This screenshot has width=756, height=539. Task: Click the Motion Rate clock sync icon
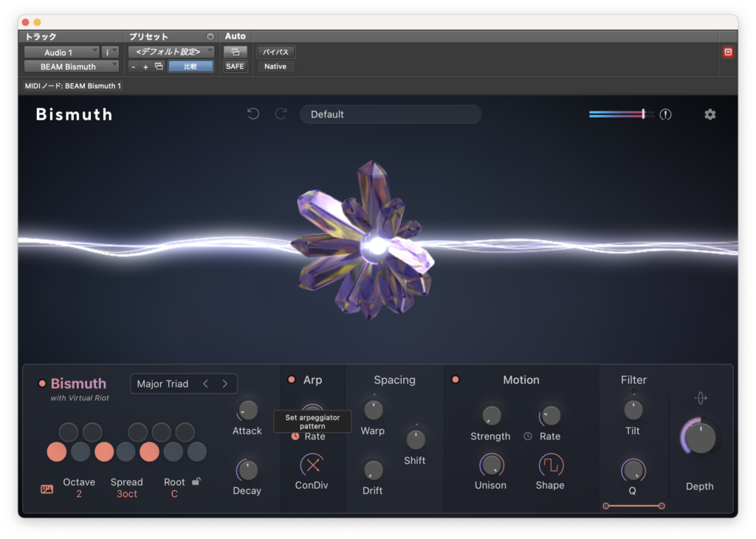tap(528, 436)
